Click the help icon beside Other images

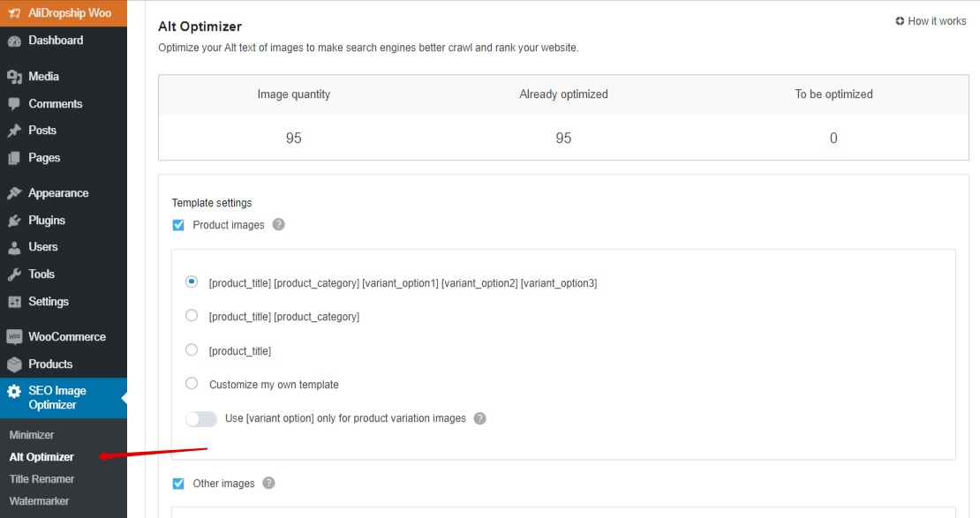[x=269, y=484]
